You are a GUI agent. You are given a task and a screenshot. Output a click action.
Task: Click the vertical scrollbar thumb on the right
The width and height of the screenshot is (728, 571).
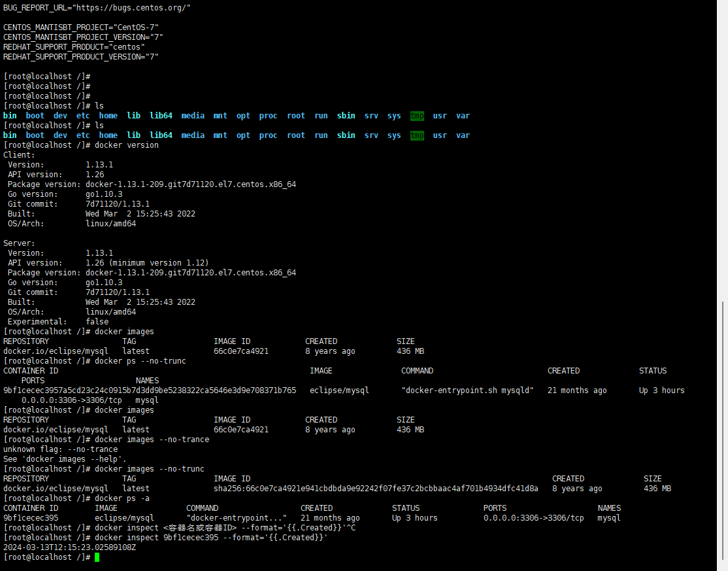coord(722,429)
